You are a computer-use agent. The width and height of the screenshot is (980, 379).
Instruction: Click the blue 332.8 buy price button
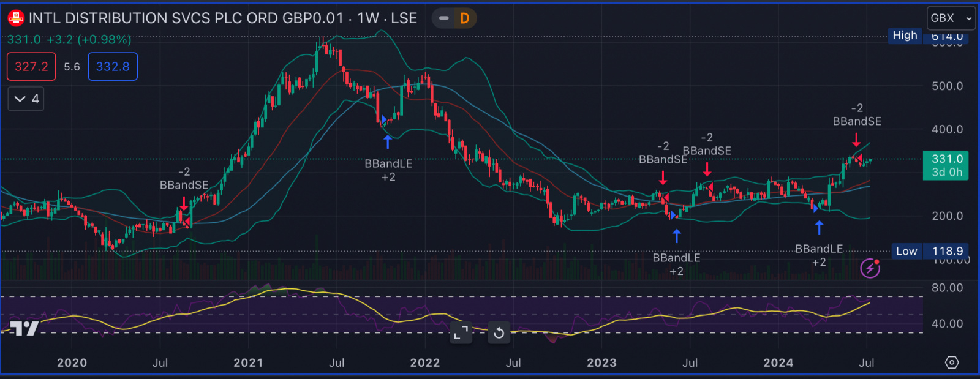113,67
